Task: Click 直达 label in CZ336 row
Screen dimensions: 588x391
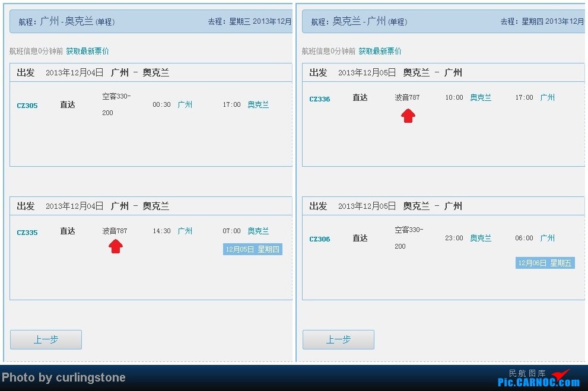Action: coord(360,97)
